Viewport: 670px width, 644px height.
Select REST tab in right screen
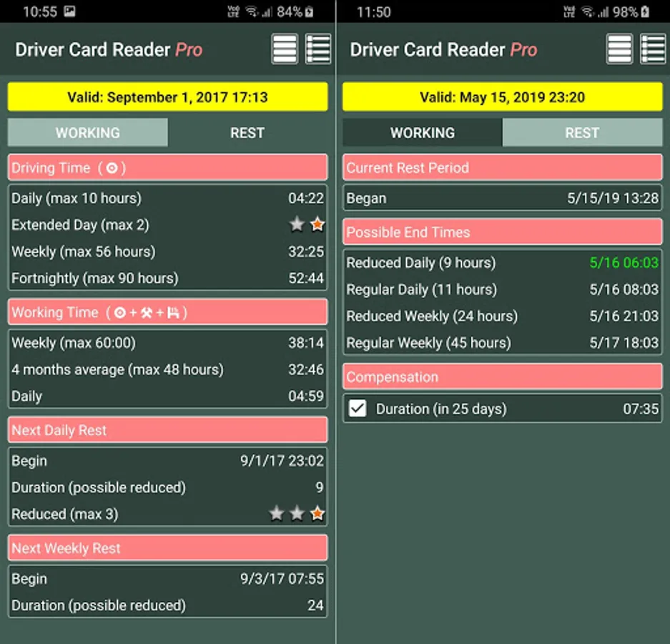point(582,132)
